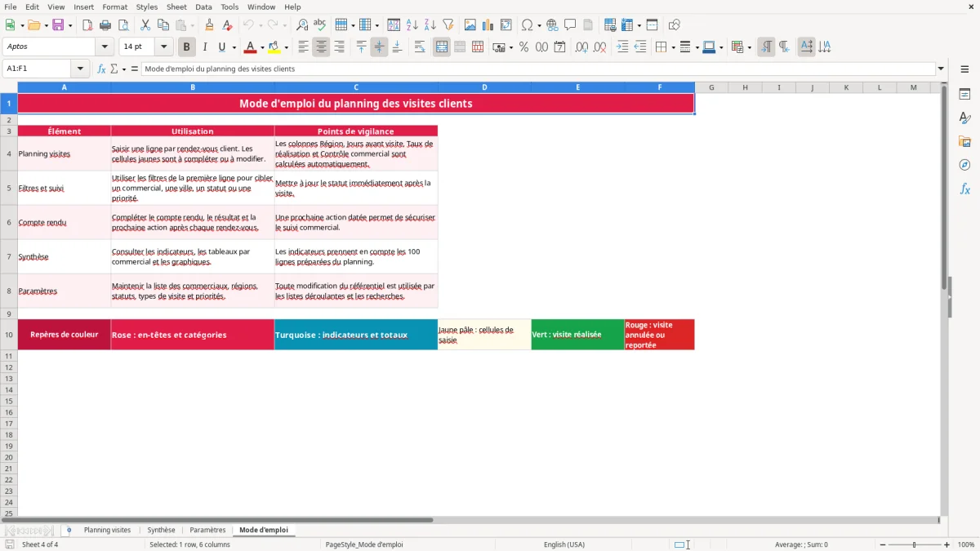The image size is (980, 551).
Task: Toggle Center horizontally alignment
Action: click(x=321, y=47)
